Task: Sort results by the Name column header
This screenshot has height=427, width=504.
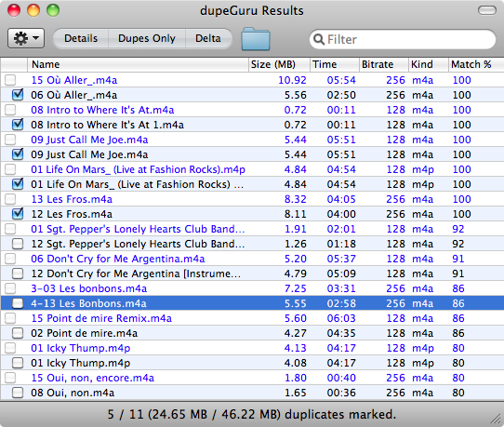Action: tap(138, 64)
